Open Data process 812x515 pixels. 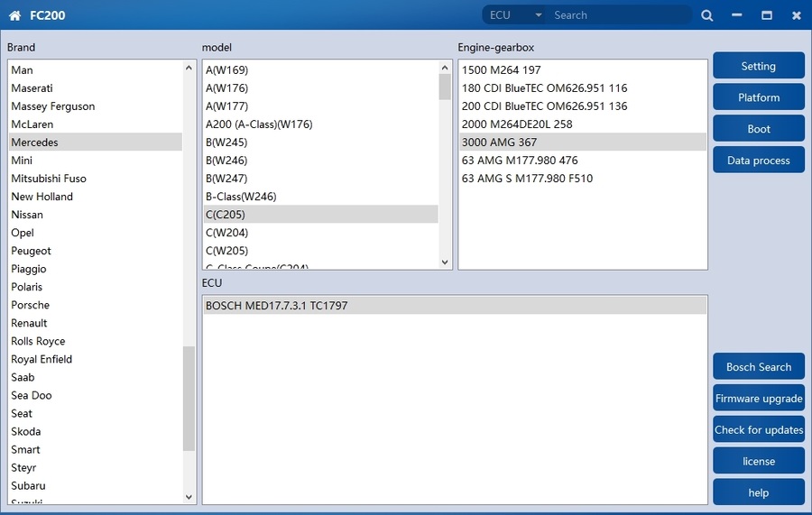click(x=758, y=161)
